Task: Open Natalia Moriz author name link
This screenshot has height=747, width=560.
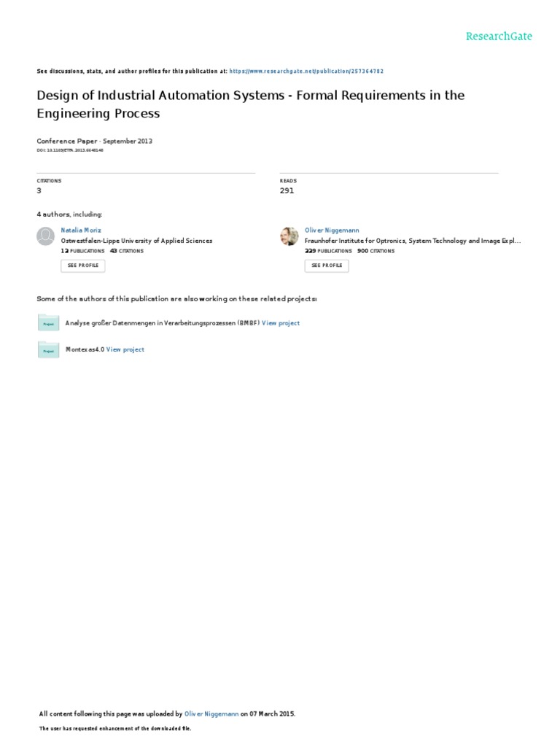Action: coord(81,230)
